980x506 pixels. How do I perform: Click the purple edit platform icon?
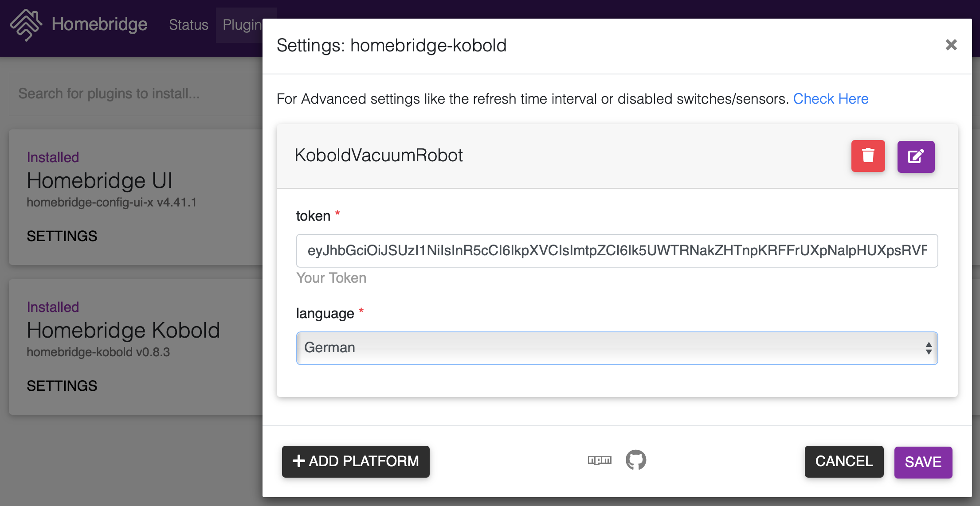[916, 156]
